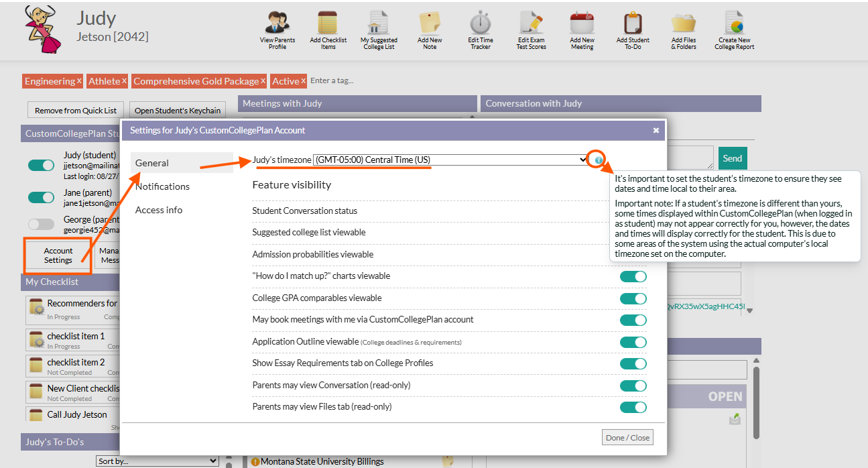Remove the Active tag with its x
This screenshot has height=468, width=868.
(303, 80)
